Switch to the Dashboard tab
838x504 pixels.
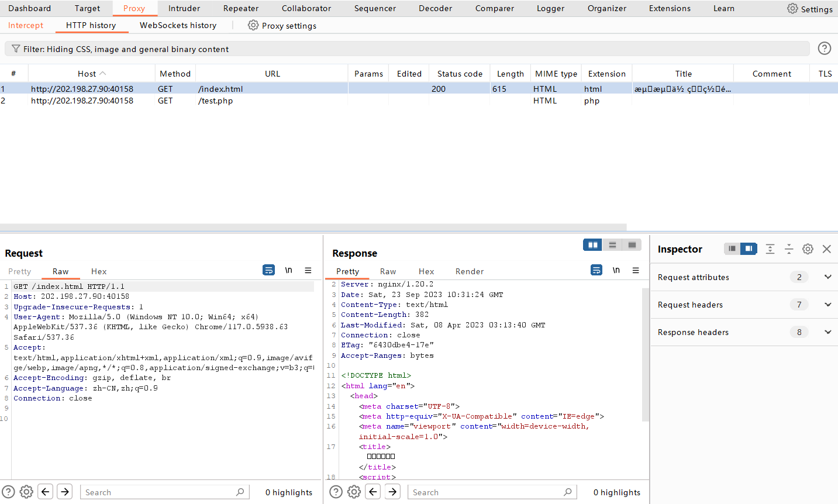[30, 8]
